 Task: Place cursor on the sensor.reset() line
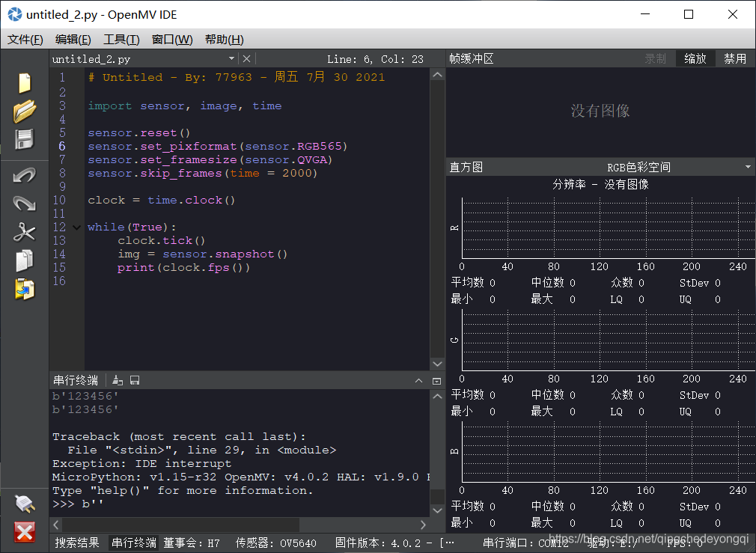click(x=139, y=132)
